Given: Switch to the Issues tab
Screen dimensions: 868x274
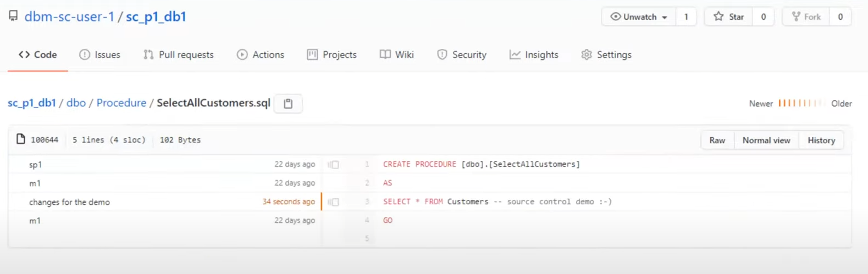Looking at the screenshot, I should (99, 55).
